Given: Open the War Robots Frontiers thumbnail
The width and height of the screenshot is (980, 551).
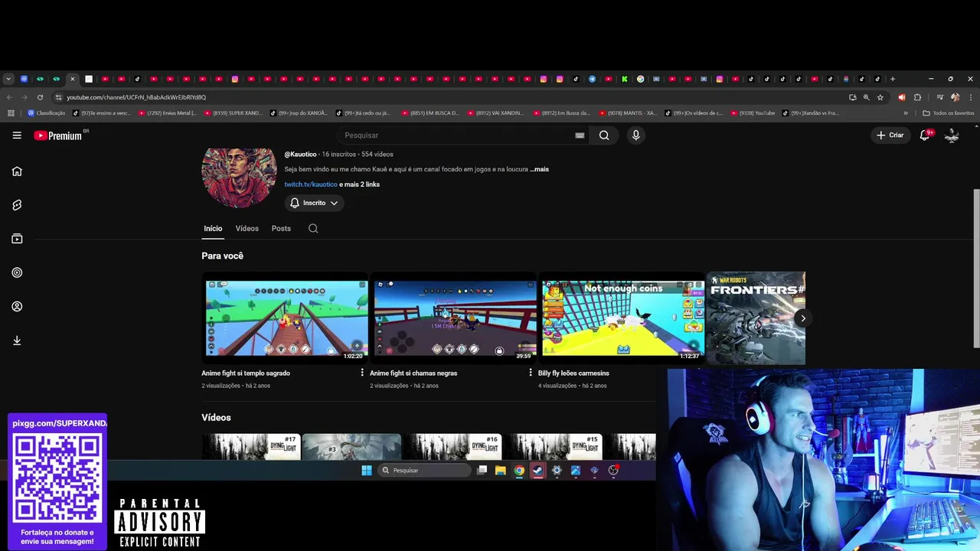Looking at the screenshot, I should (x=756, y=318).
